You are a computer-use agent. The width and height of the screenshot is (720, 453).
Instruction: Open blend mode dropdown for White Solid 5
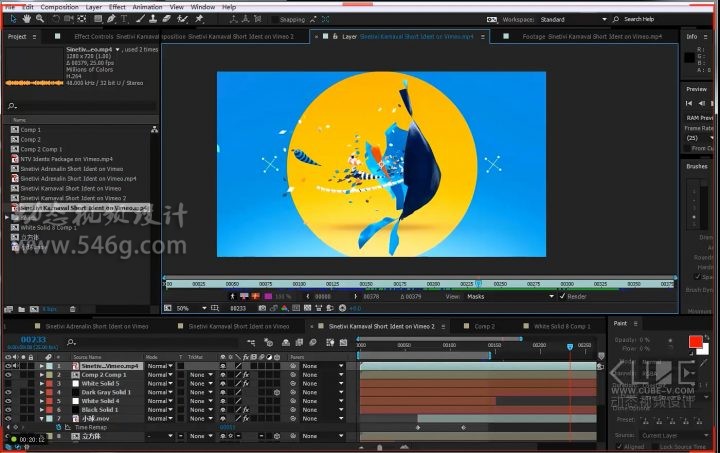point(160,383)
